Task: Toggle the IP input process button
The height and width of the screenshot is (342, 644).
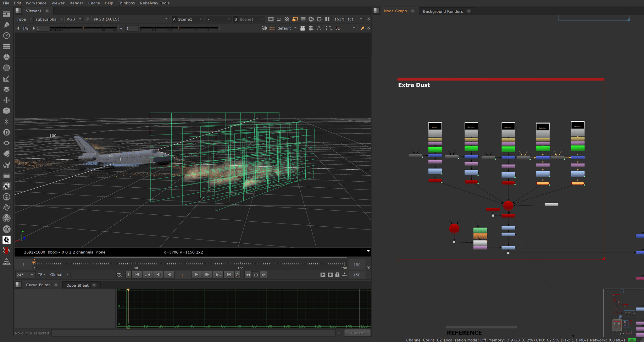Action: (x=87, y=19)
